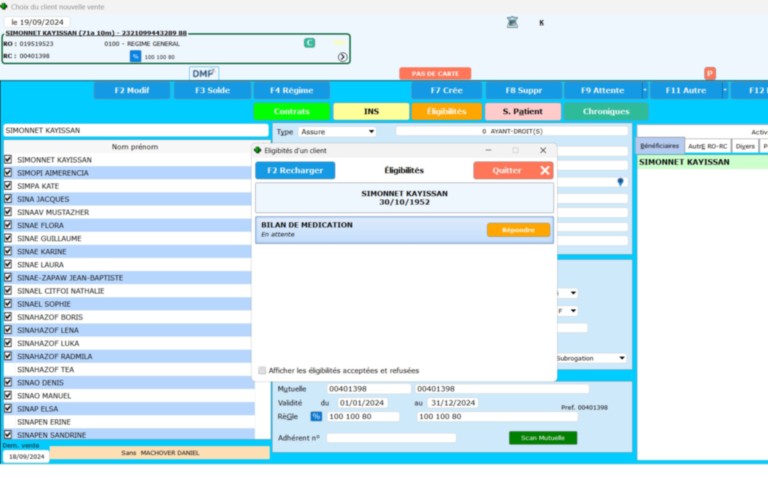Click the red P badge icon
Screen dimensions: 768x477
pos(710,73)
